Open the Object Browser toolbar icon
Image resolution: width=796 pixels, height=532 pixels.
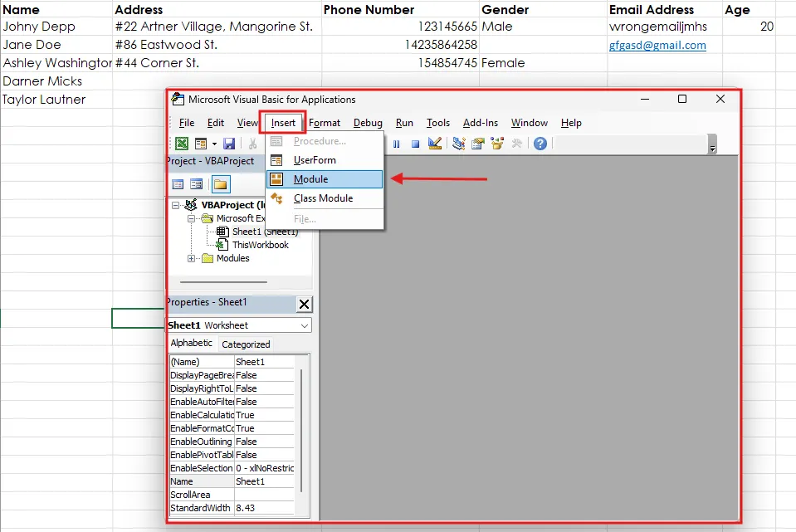click(x=495, y=143)
